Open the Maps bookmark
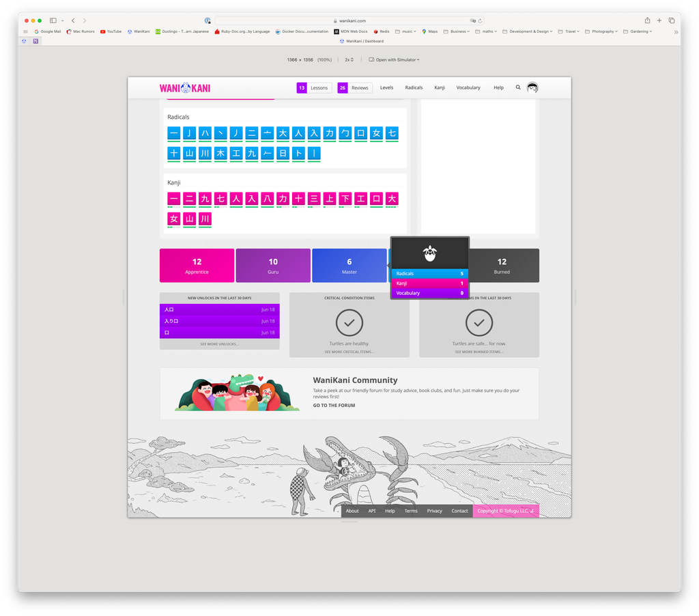This screenshot has width=699, height=616. (430, 31)
